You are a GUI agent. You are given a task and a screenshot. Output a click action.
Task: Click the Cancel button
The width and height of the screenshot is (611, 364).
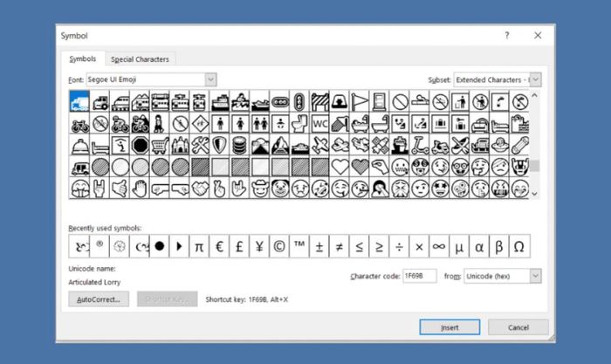click(518, 327)
